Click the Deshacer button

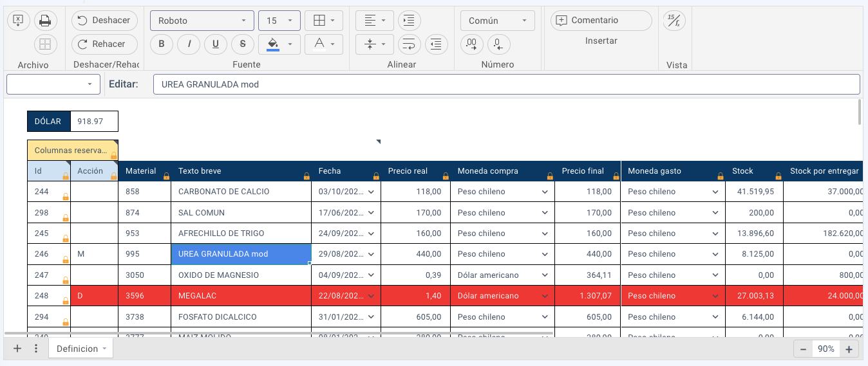tap(104, 21)
